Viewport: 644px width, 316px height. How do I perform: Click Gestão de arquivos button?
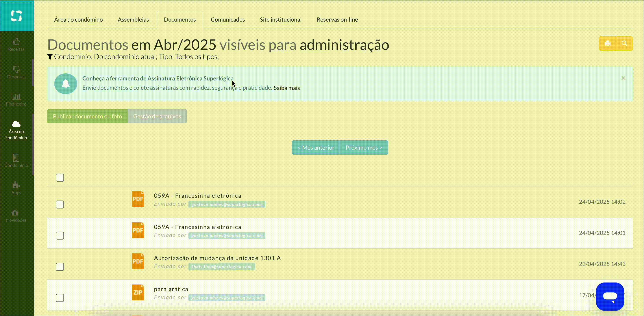click(x=157, y=116)
